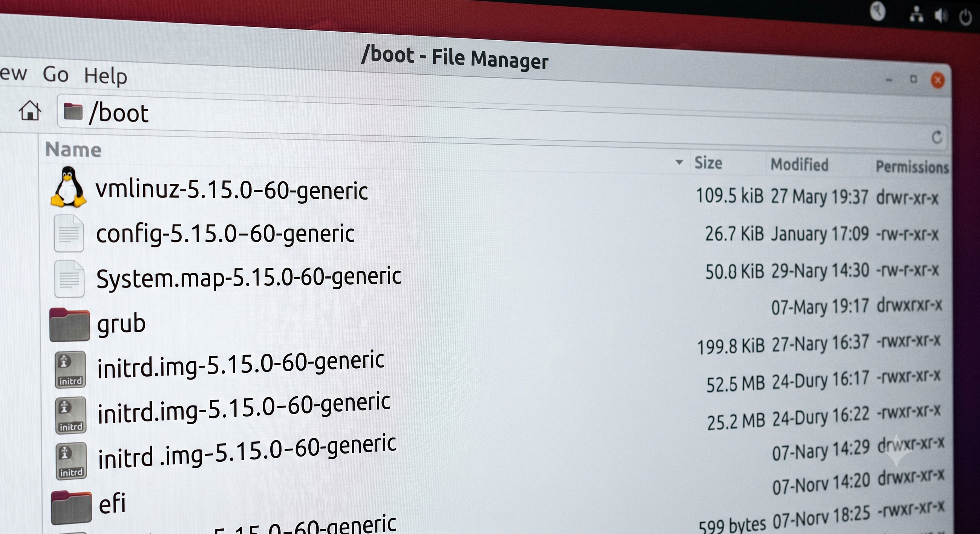Screen dimensions: 980x534
Task: Click the modified date 29-Nary 14:30
Action: point(820,271)
